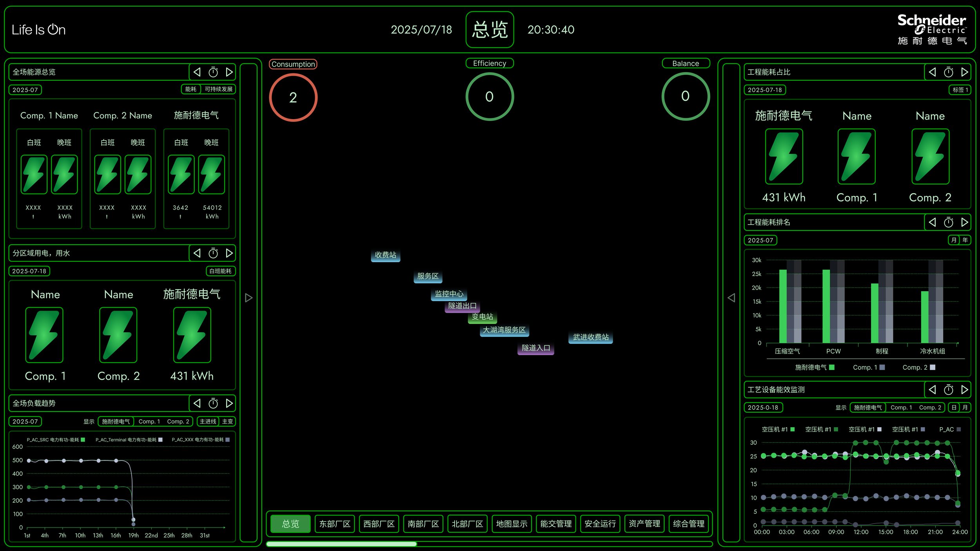Image resolution: width=980 pixels, height=551 pixels.
Task: Switch ranking chart to 年 view
Action: (965, 240)
